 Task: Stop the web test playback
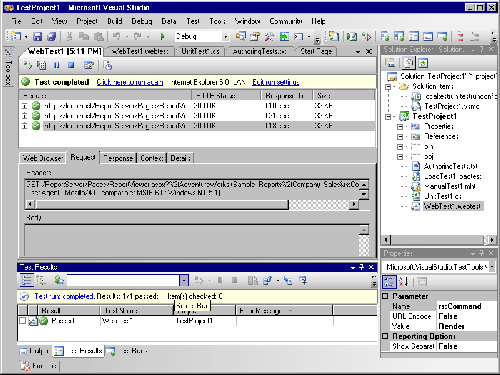(x=71, y=65)
